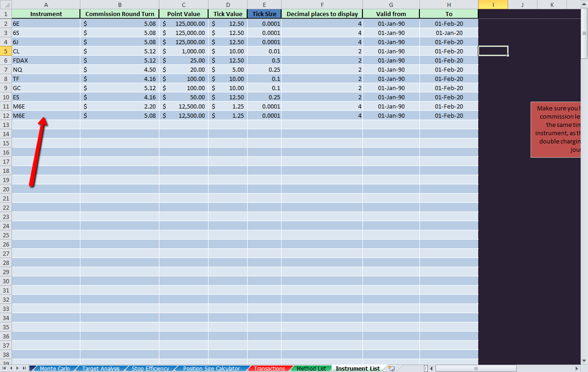The width and height of the screenshot is (588, 372).
Task: Select the 6S instrument cell
Action: point(46,33)
